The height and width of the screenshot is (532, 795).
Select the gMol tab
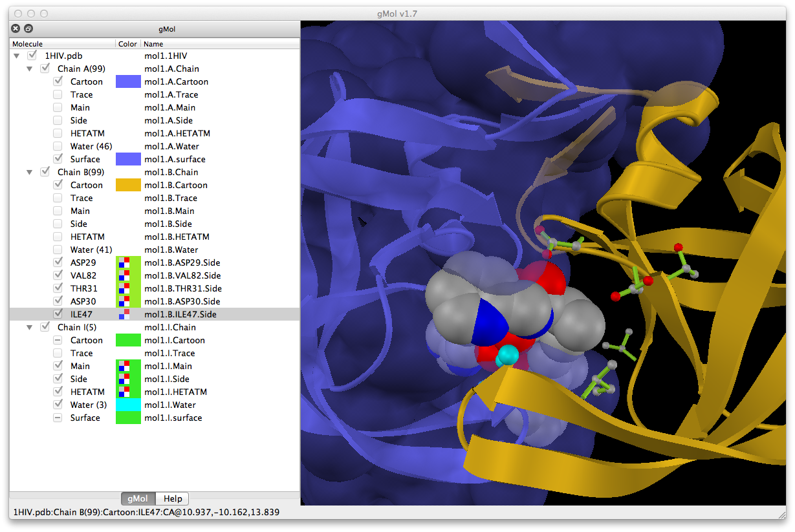[x=138, y=498]
